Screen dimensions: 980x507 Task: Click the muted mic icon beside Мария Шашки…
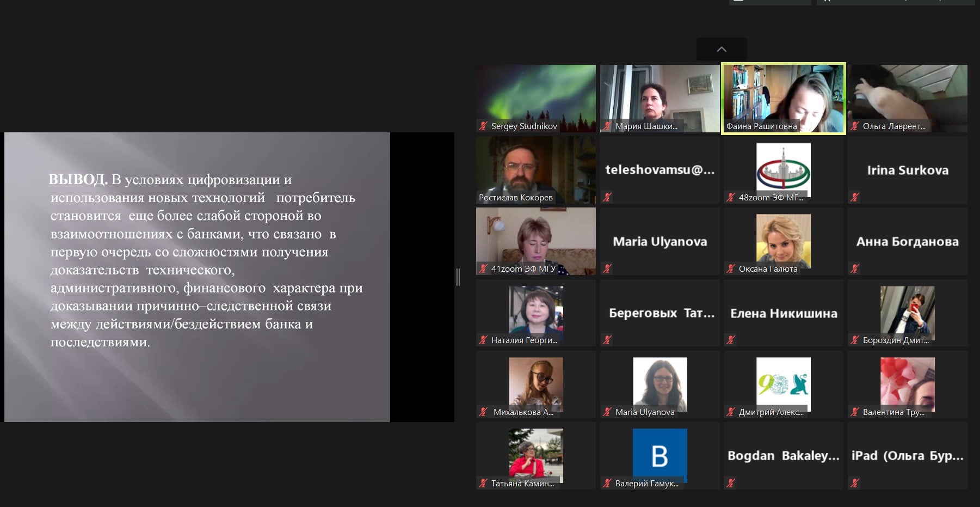tap(607, 126)
